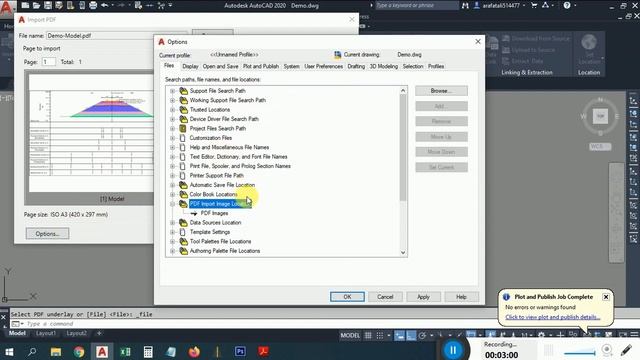The width and height of the screenshot is (640, 360).
Task: Click the ViewCube Top face
Action: pos(600,116)
